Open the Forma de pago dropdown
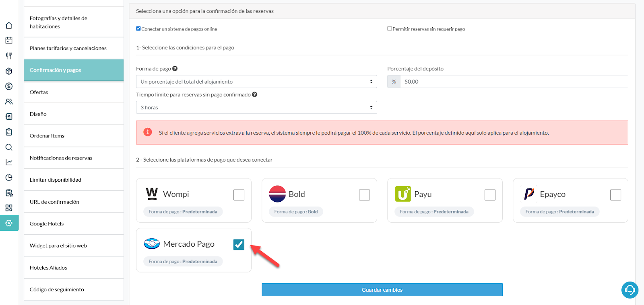 pos(256,82)
